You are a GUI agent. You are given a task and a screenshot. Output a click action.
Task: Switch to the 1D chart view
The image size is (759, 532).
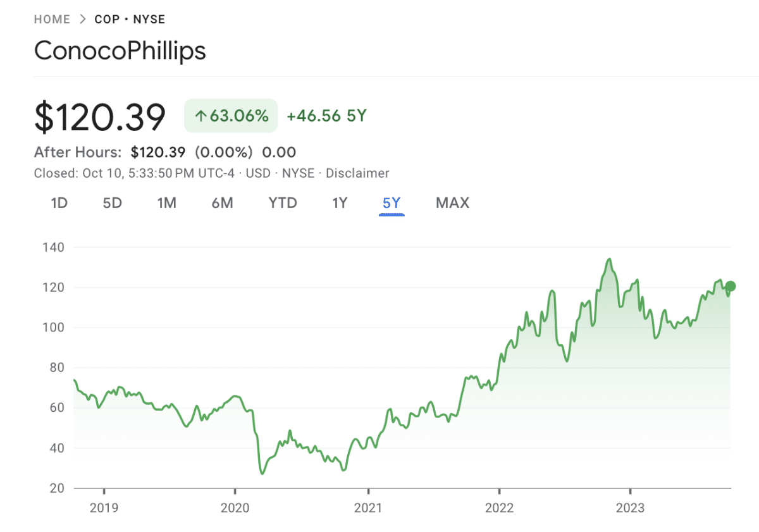59,203
